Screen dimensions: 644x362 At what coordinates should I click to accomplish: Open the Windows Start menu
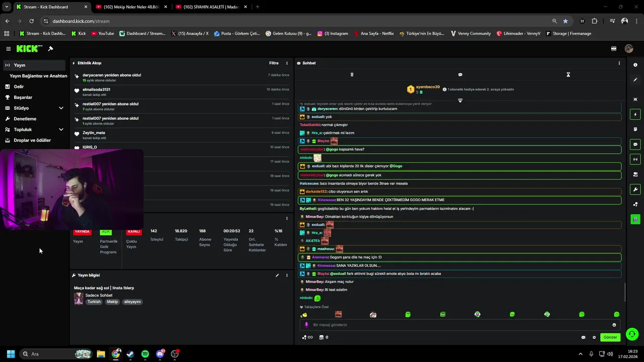coord(11,354)
